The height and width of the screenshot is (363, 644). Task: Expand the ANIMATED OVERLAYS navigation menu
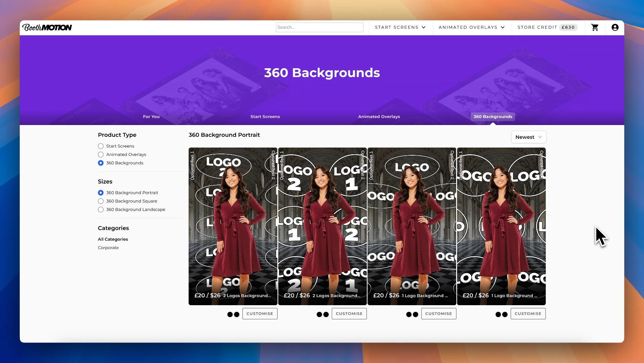coord(471,27)
